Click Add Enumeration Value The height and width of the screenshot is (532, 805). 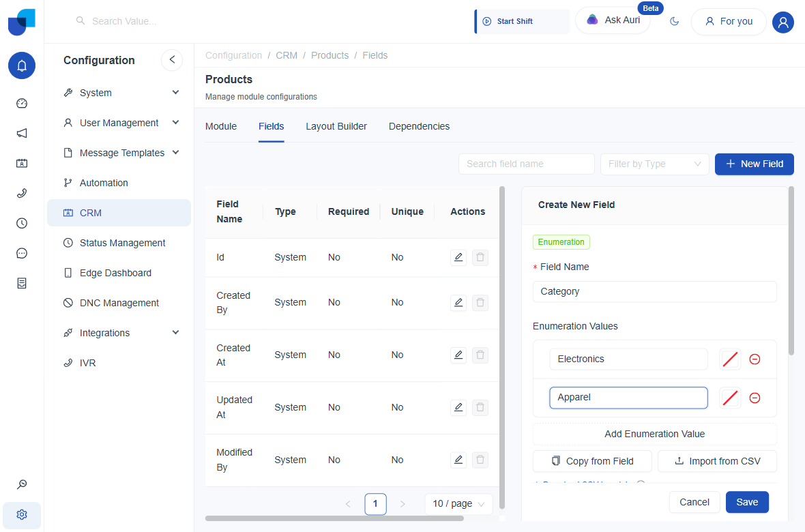tap(655, 434)
